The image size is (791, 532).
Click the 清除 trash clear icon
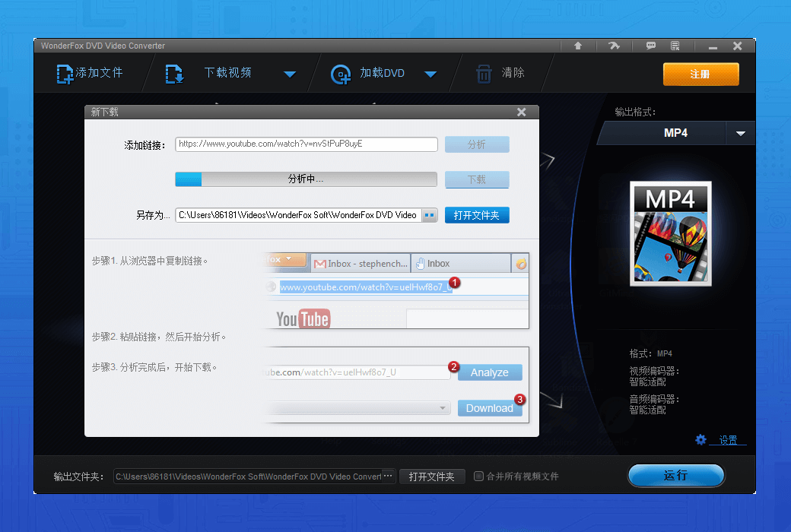[x=484, y=73]
